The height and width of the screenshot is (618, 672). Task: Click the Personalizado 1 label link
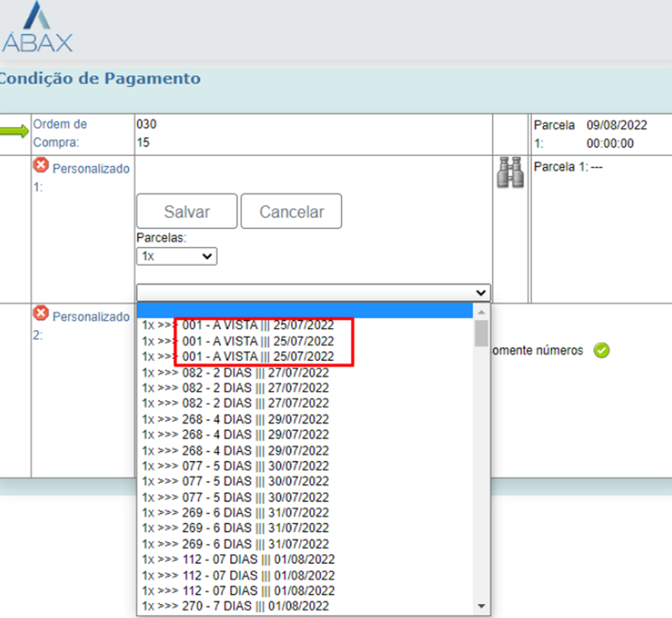pyautogui.click(x=90, y=169)
